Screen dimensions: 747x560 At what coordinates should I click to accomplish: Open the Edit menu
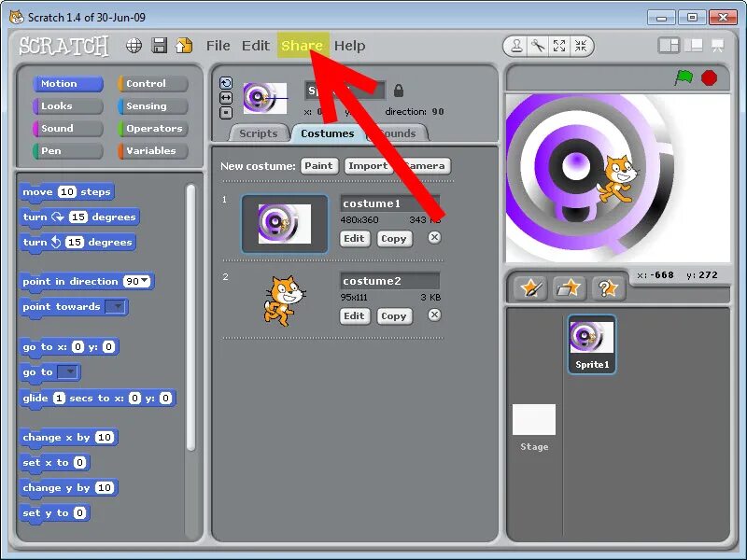click(x=256, y=46)
